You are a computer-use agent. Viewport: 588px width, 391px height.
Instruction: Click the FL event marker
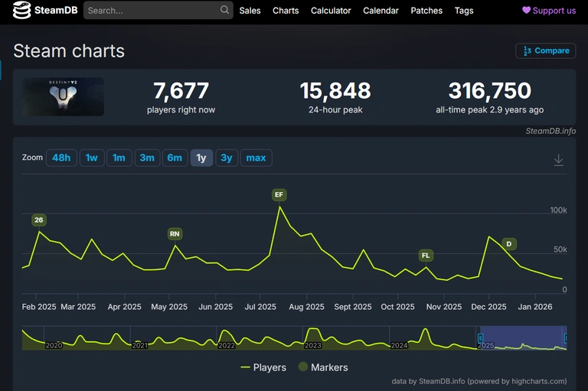[426, 255]
